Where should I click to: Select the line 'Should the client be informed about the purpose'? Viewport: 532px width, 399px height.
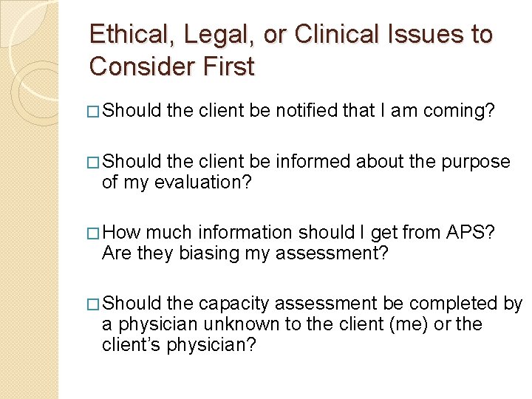coord(306,162)
